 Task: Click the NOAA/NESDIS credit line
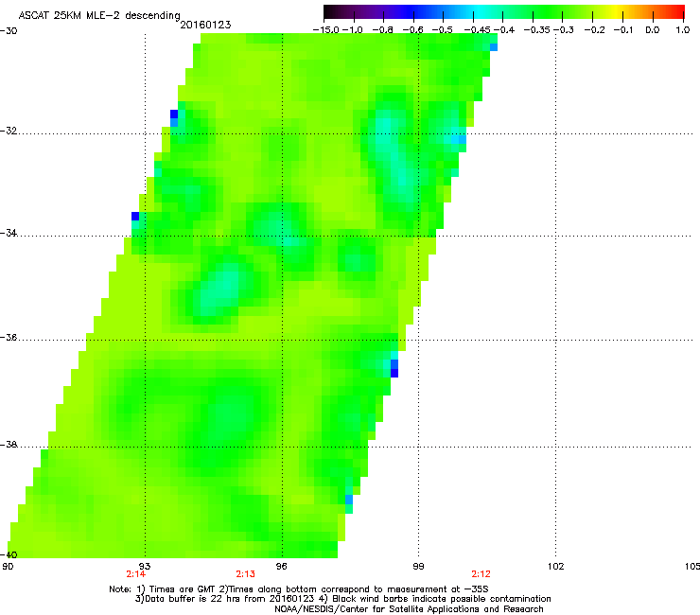(x=409, y=609)
